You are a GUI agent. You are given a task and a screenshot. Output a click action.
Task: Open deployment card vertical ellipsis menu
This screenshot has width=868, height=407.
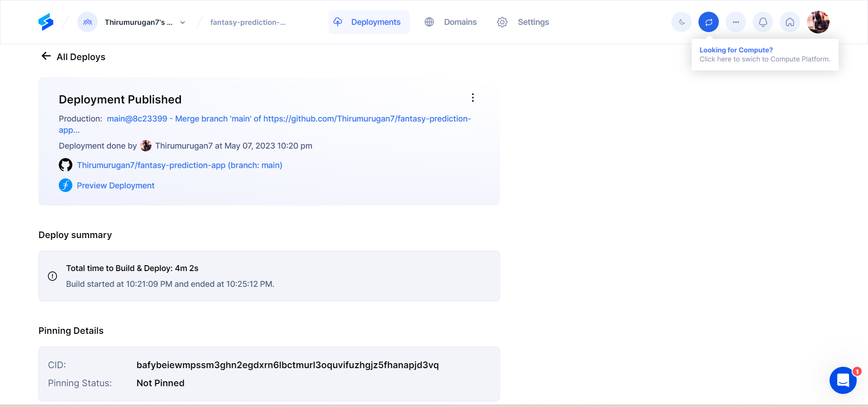point(473,98)
